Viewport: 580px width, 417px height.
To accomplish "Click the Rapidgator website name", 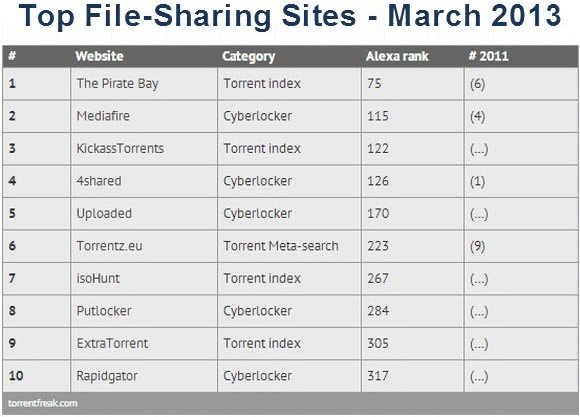I will point(107,377).
